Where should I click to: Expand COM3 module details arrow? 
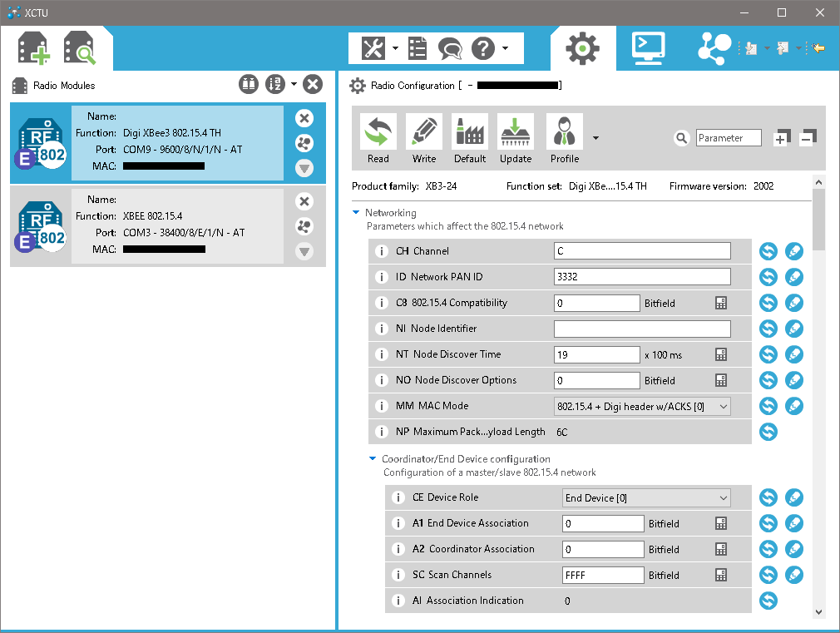pos(304,251)
